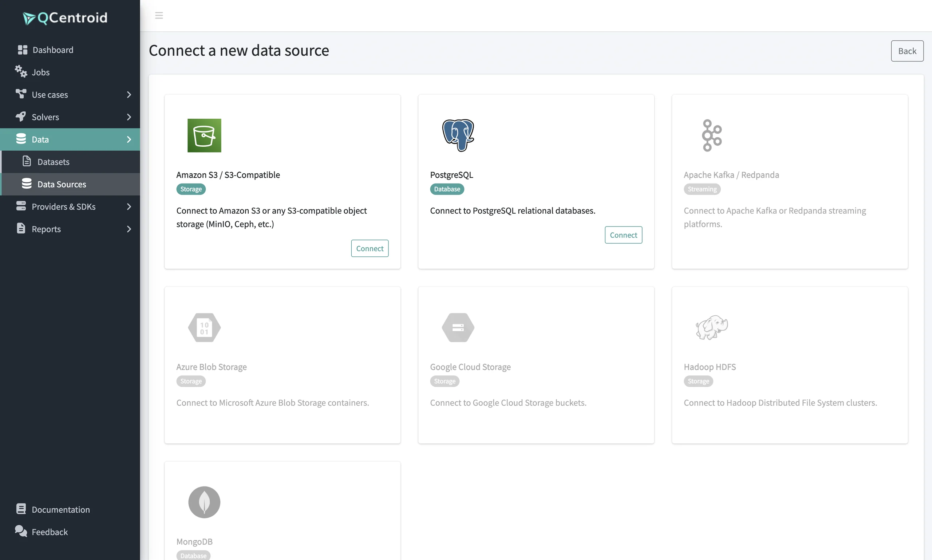
Task: Click the Use cases sidebar icon
Action: click(21, 94)
